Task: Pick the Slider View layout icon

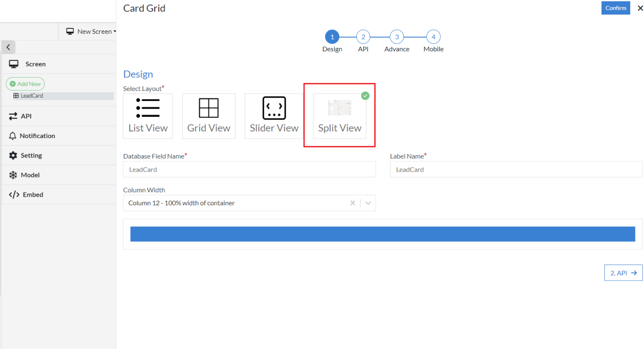Action: 274,108
